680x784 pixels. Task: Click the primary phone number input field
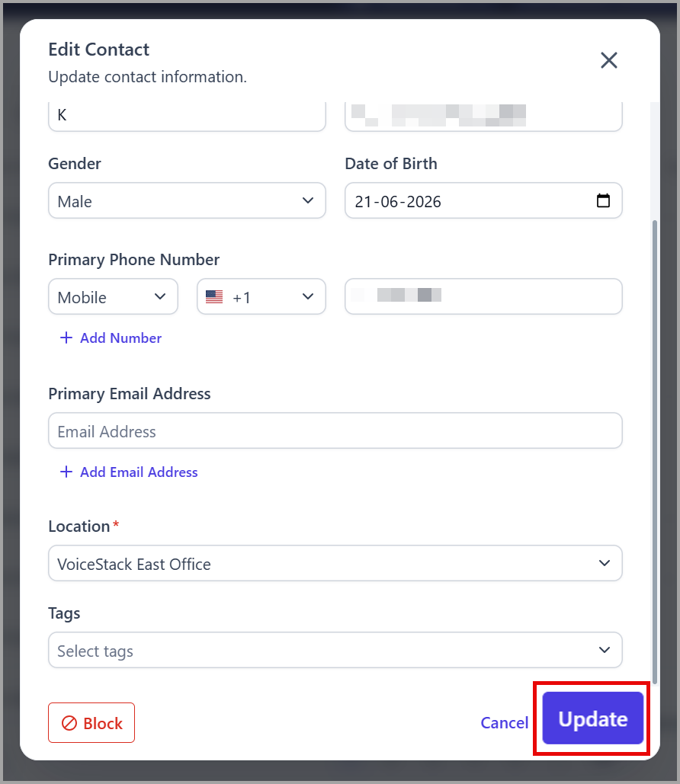(x=483, y=296)
